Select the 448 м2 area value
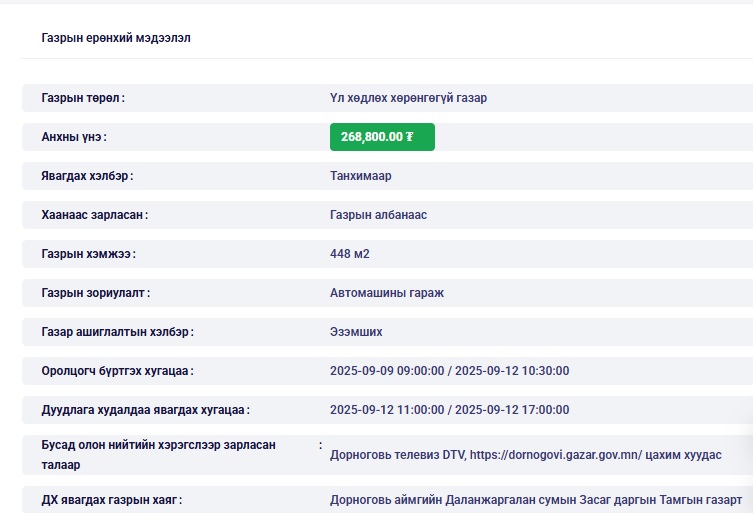The height and width of the screenshot is (513, 753). coord(350,254)
